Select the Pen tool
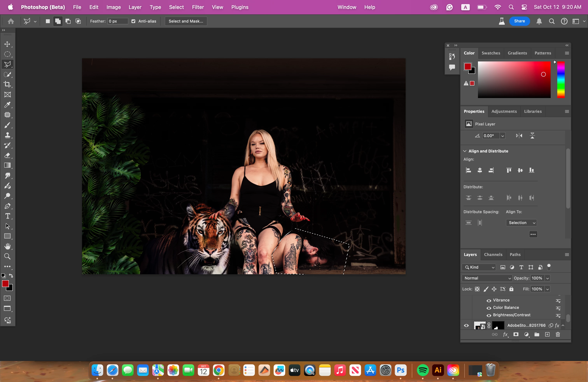 pyautogui.click(x=7, y=206)
